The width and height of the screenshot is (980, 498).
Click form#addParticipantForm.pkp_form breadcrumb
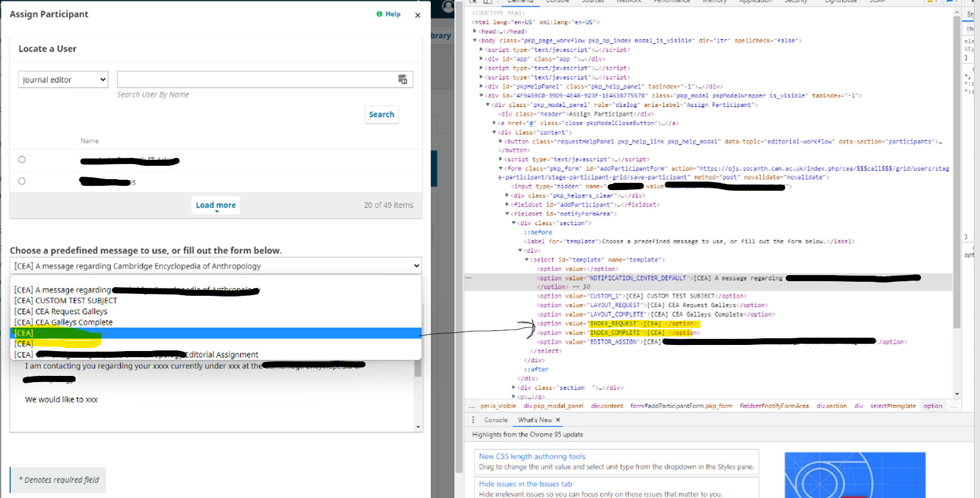click(681, 406)
